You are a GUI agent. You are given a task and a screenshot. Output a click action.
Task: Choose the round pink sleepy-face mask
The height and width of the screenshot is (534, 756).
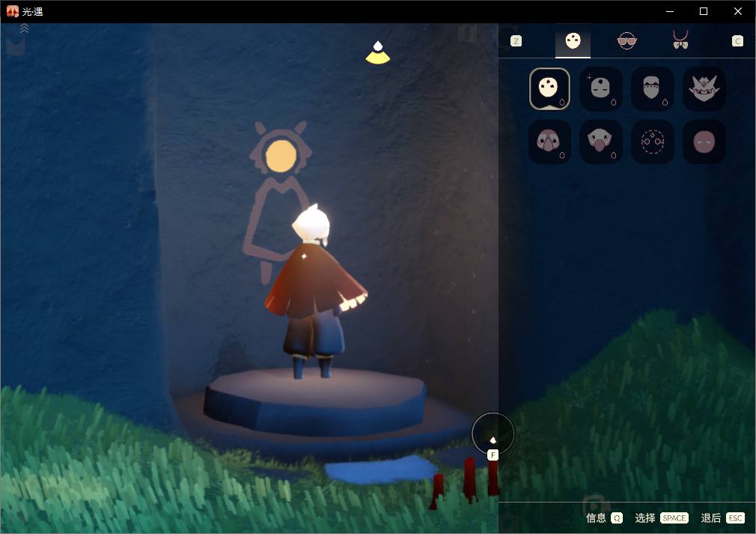coord(704,142)
